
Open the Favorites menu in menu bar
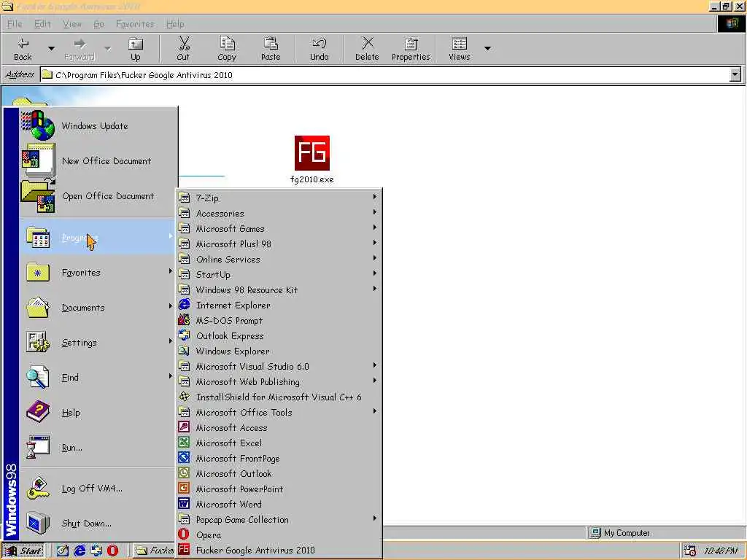[135, 24]
